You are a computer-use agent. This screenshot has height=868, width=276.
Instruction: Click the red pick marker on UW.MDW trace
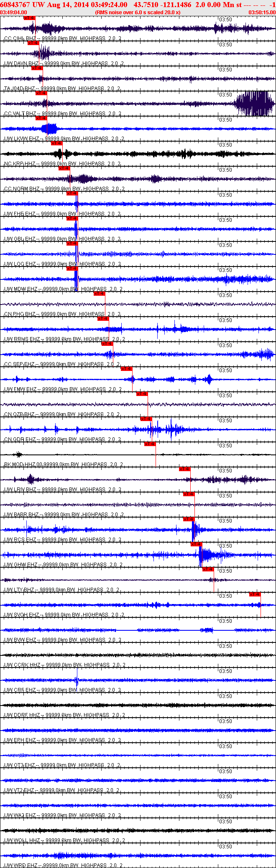(72, 269)
